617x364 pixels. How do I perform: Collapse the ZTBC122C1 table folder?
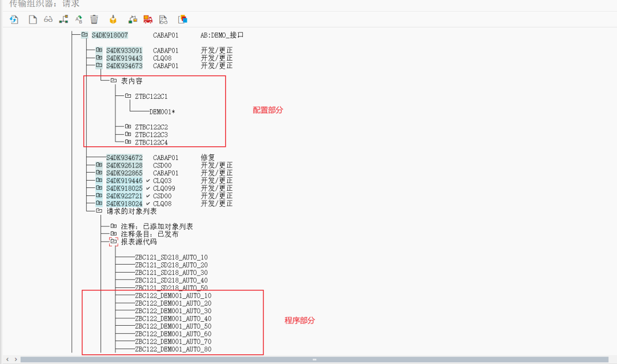tap(128, 95)
